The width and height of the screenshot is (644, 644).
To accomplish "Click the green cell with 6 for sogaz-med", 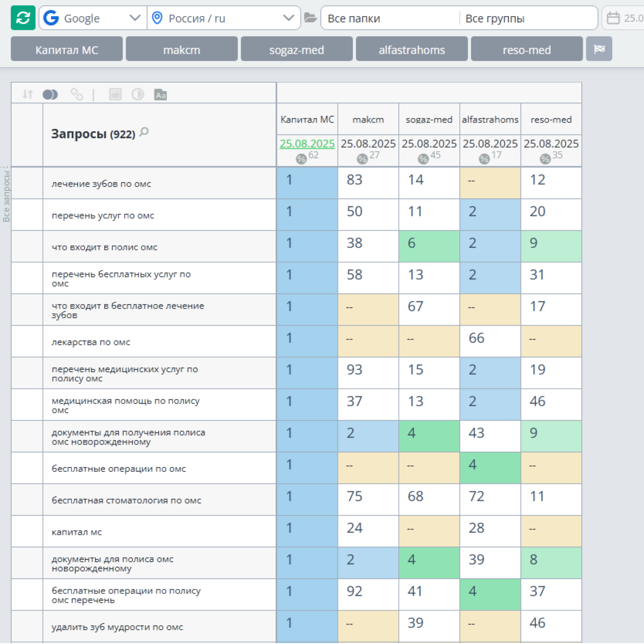I will (x=429, y=246).
